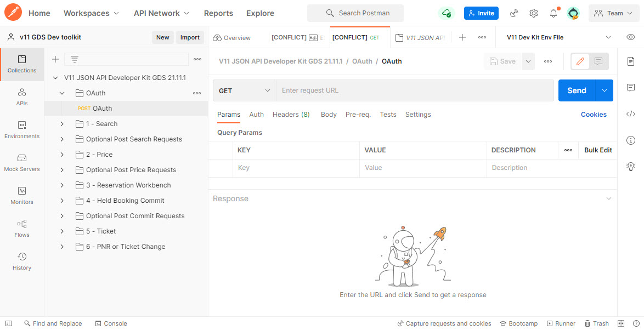Open the API Network dropdown
This screenshot has width=644, height=330.
[161, 13]
